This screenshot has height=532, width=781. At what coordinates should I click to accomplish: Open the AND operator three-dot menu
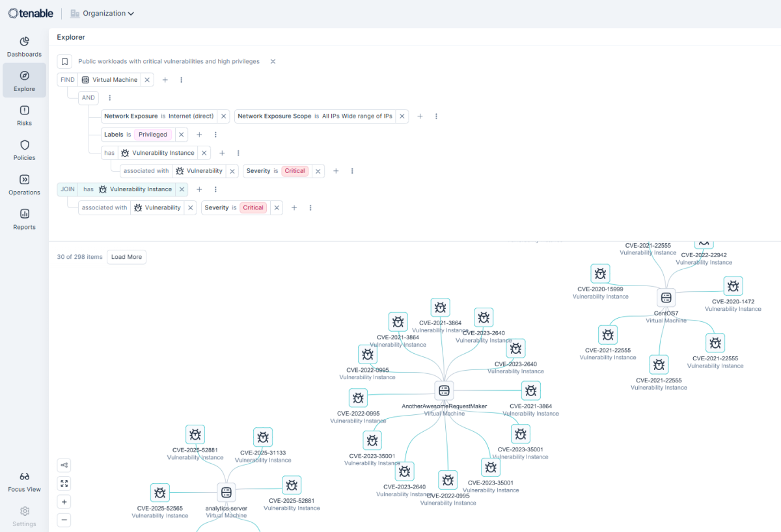pos(109,98)
